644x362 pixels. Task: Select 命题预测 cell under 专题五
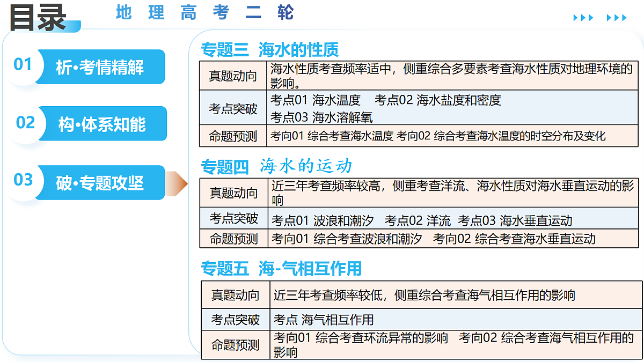tap(235, 345)
